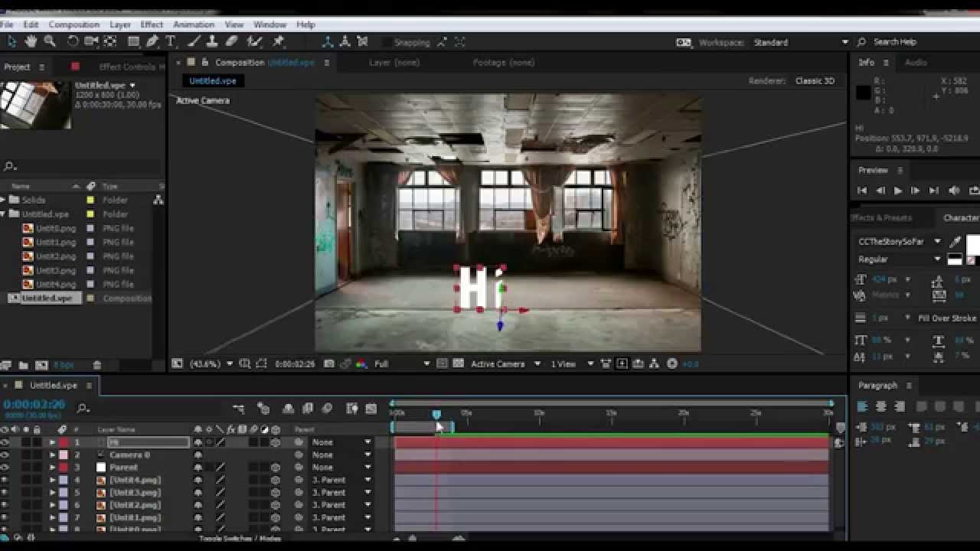Collapse the Untitled.vpe folder
This screenshot has width=980, height=551.
pyautogui.click(x=4, y=214)
